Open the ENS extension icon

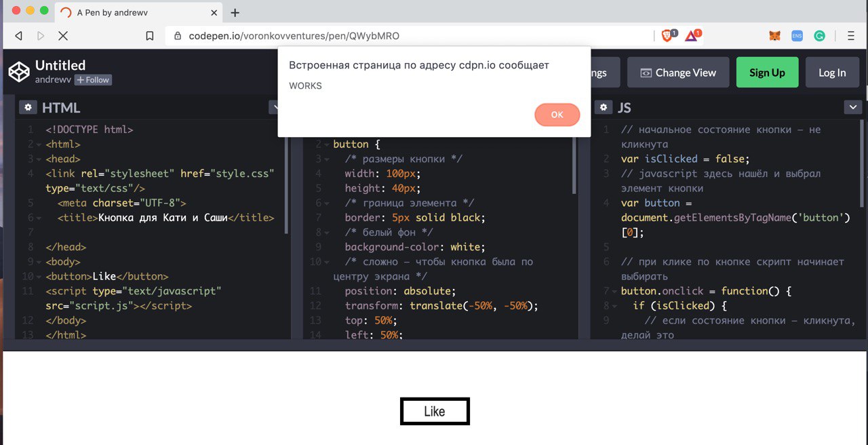point(797,36)
